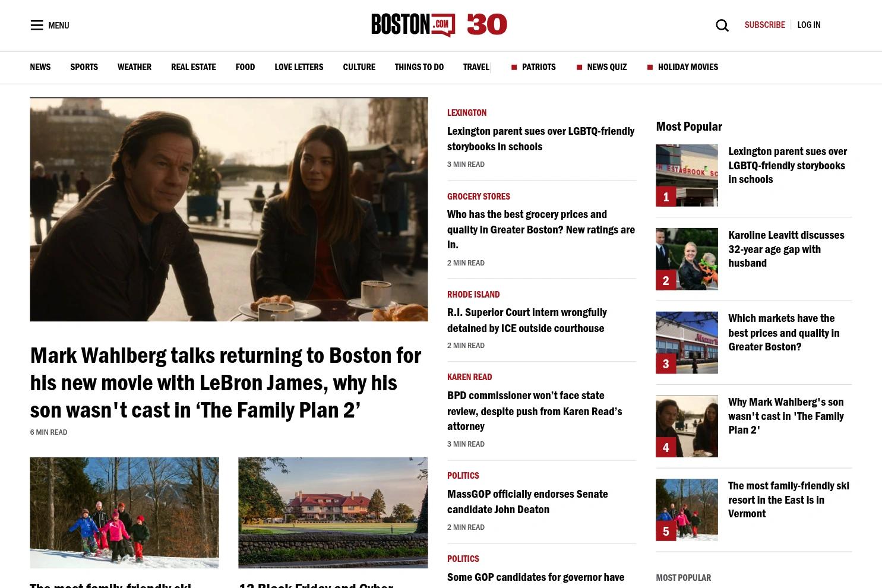Click the Grocery Stores category label
The image size is (882, 588).
click(478, 197)
